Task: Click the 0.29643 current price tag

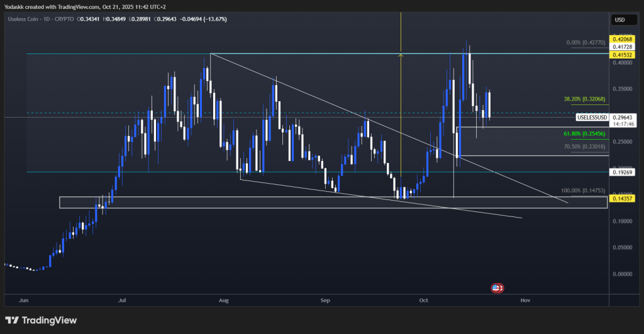Action: click(x=623, y=118)
